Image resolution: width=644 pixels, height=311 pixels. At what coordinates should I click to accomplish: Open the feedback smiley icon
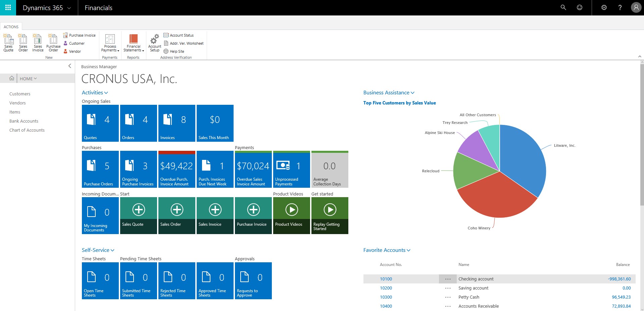point(580,7)
